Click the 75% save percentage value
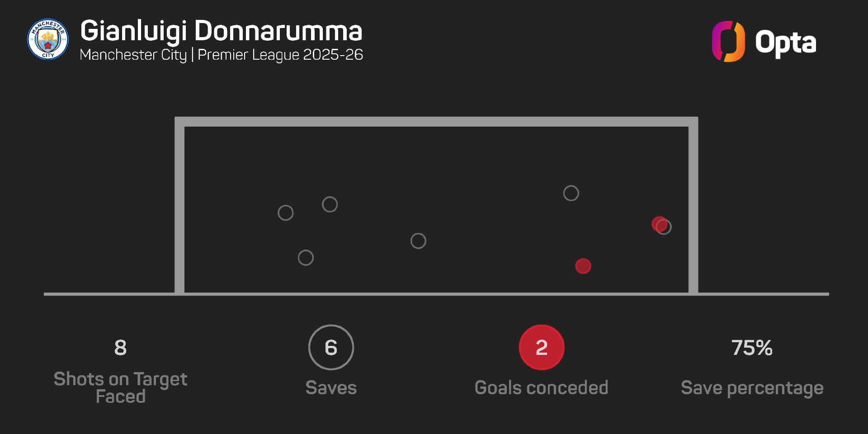The height and width of the screenshot is (434, 868). 752,348
